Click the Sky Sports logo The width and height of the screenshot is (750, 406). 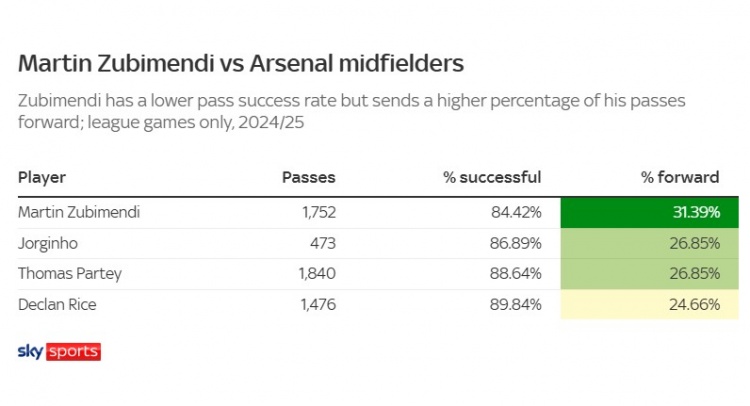59,352
